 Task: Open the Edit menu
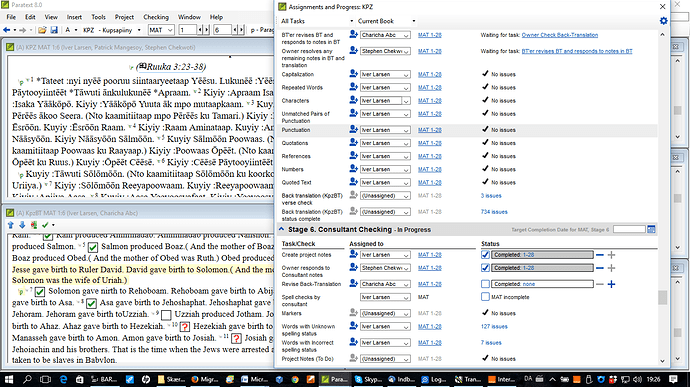pos(30,17)
